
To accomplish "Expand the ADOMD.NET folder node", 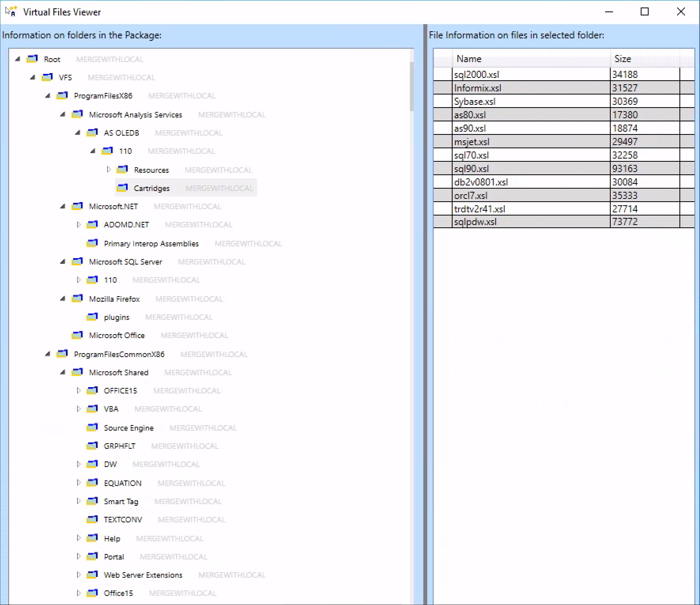I will 79,224.
